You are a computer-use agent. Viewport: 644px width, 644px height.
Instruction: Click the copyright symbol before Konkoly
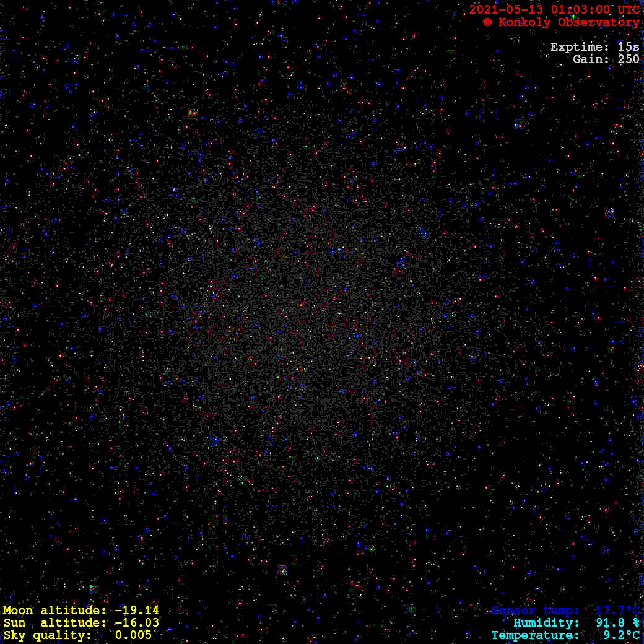click(487, 22)
